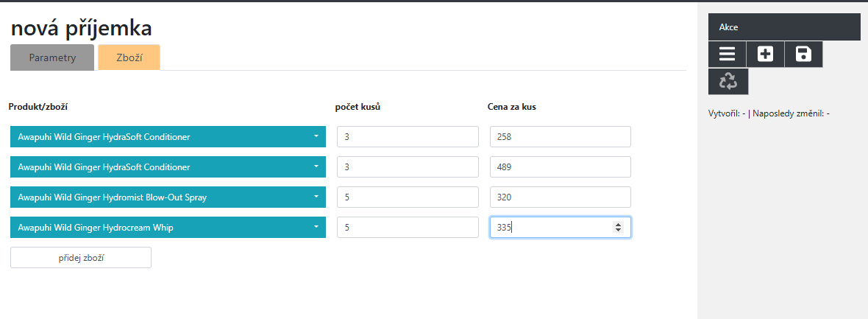Open the list icon in Akce panel
868x319 pixels.
pyautogui.click(x=727, y=54)
